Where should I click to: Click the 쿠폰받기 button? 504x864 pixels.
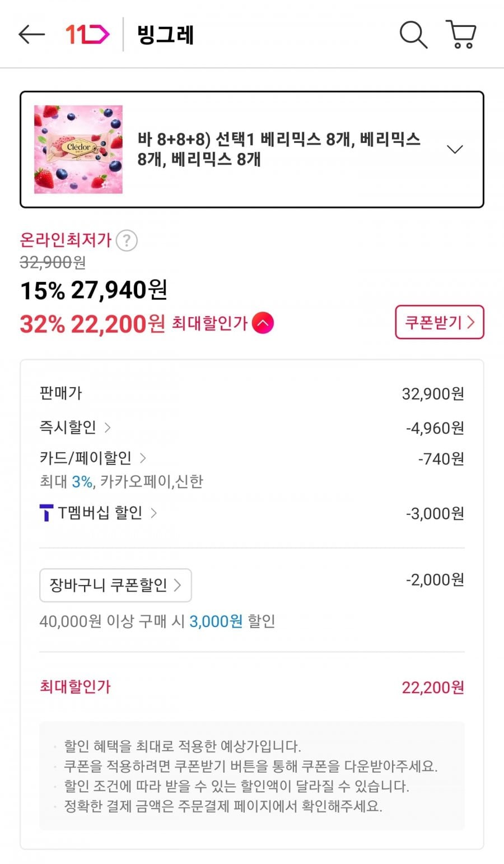[x=439, y=322]
